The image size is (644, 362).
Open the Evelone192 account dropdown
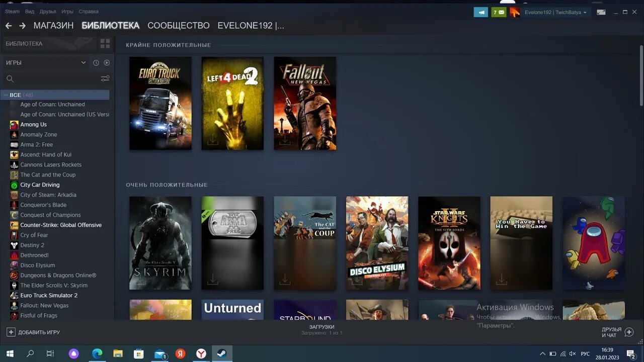(556, 12)
